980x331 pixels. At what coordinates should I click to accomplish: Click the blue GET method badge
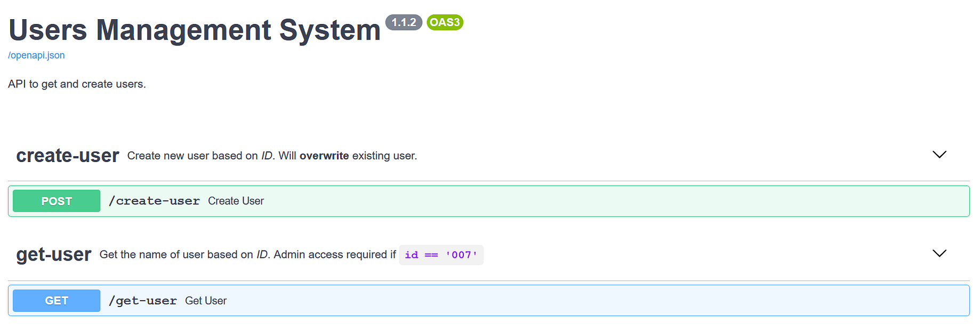57,301
